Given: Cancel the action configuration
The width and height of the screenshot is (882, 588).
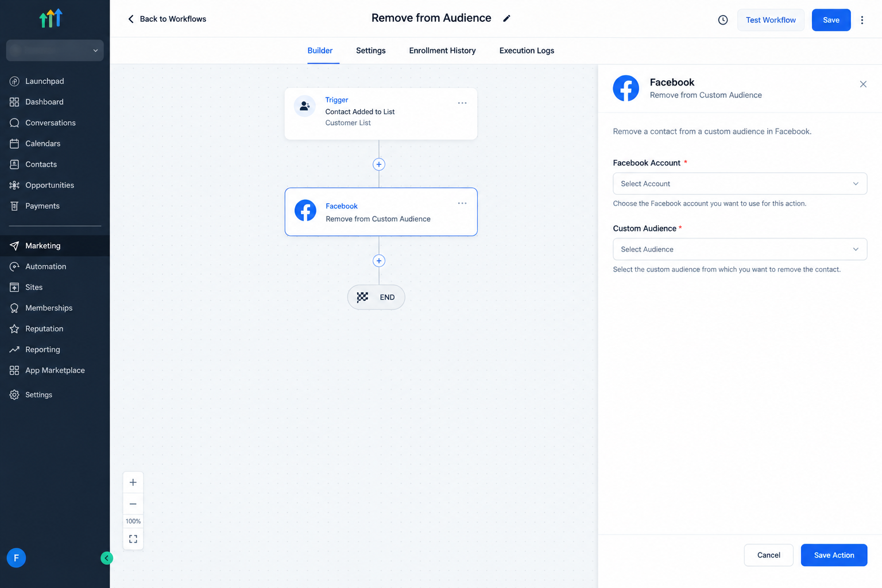Looking at the screenshot, I should 768,555.
